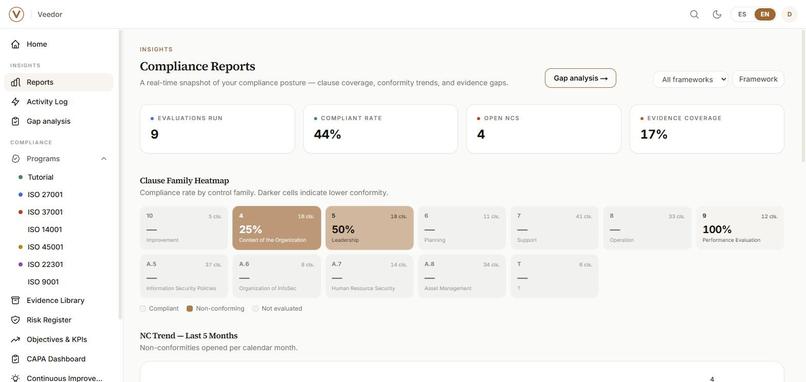Click the Framework button
The image size is (806, 382).
(758, 79)
